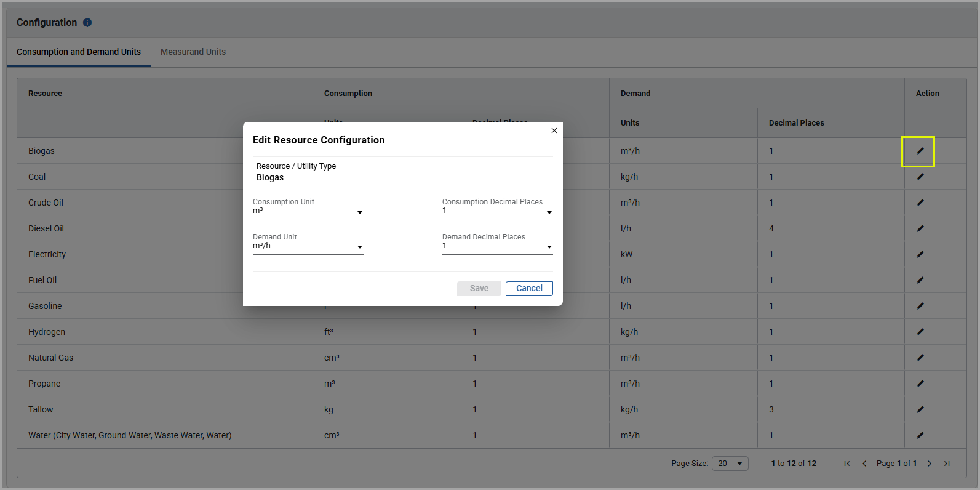This screenshot has height=490, width=980.
Task: Select the Gasoline resource name
Action: coord(45,306)
